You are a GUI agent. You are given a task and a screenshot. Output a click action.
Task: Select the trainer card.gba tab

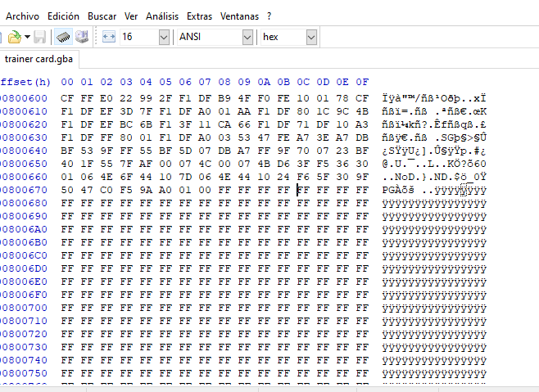coord(39,59)
